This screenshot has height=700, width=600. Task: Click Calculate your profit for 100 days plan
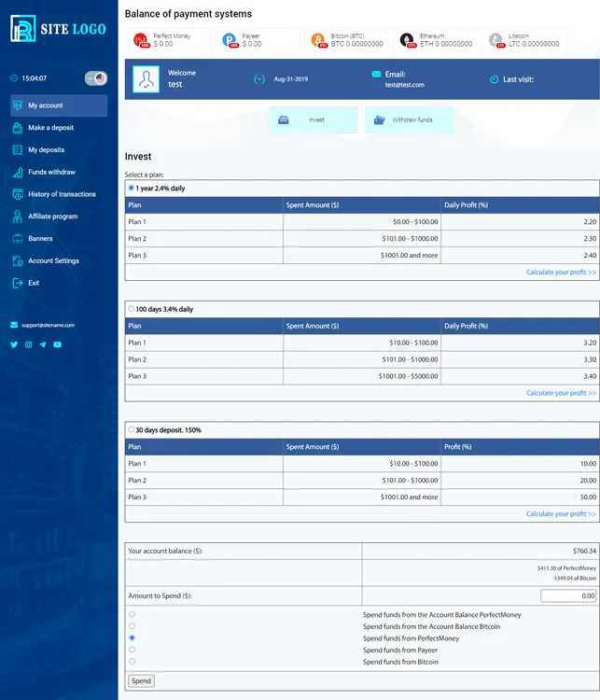(x=561, y=393)
